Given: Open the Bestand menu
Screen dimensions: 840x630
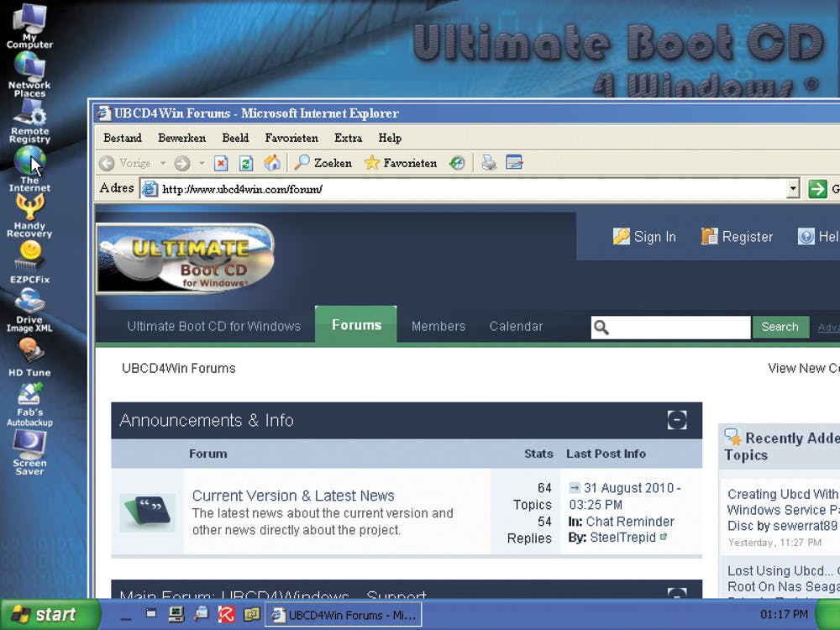Looking at the screenshot, I should [x=123, y=139].
